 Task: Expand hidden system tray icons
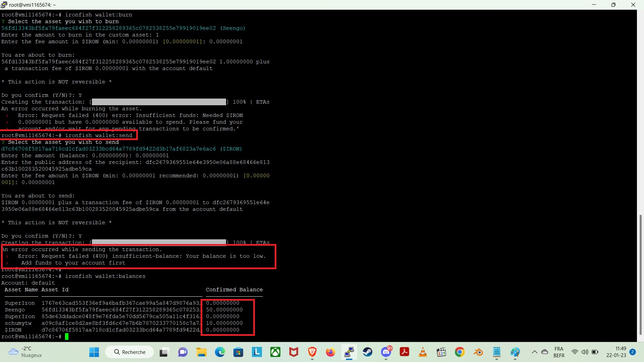pyautogui.click(x=535, y=352)
